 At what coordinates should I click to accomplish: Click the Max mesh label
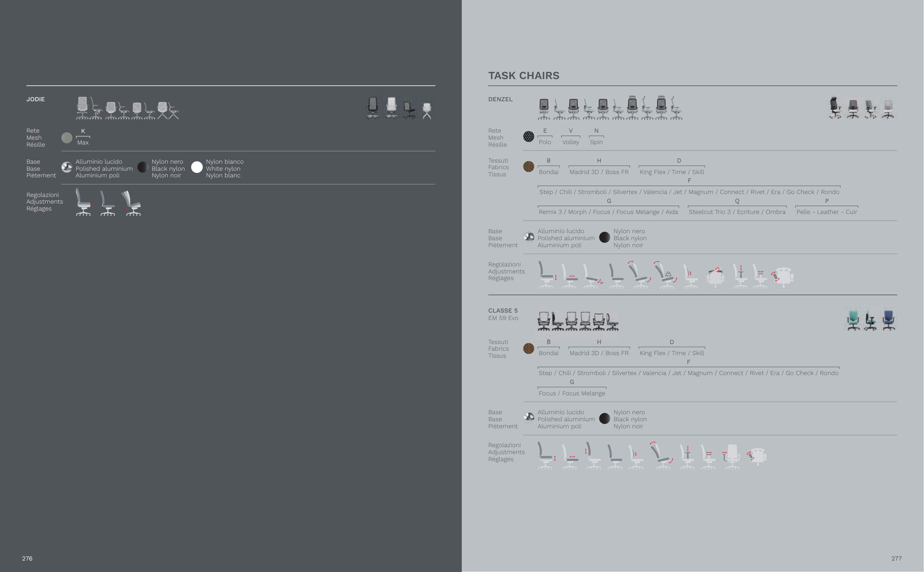82,143
